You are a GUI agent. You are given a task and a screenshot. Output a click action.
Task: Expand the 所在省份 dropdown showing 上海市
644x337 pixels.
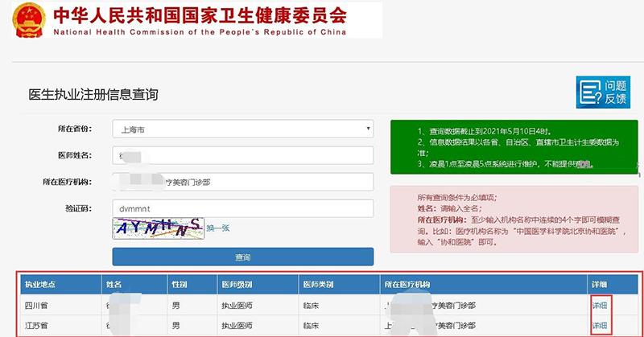[242, 129]
